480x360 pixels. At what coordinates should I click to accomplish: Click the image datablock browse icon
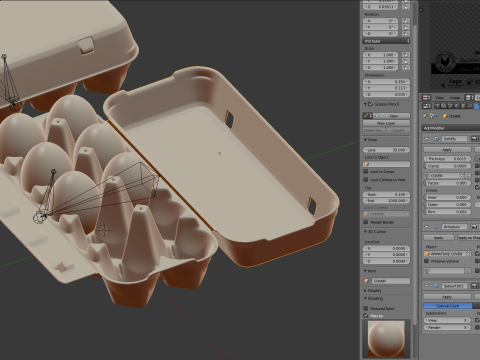click(x=469, y=97)
